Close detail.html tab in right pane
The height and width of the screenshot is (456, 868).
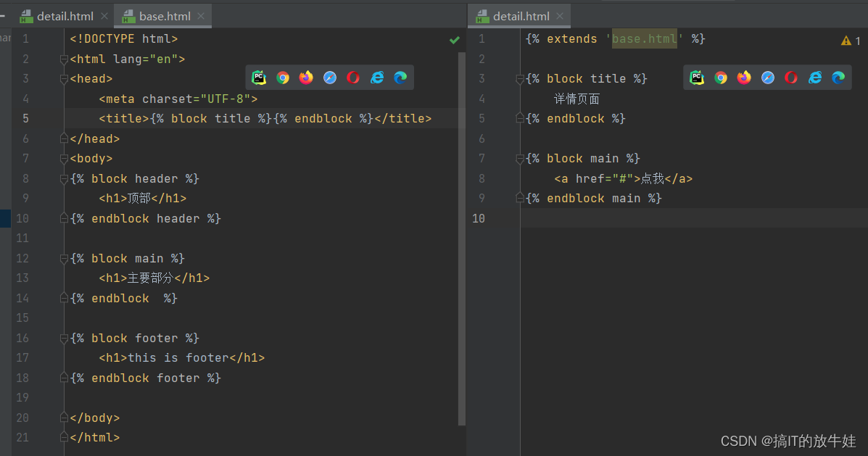point(560,16)
